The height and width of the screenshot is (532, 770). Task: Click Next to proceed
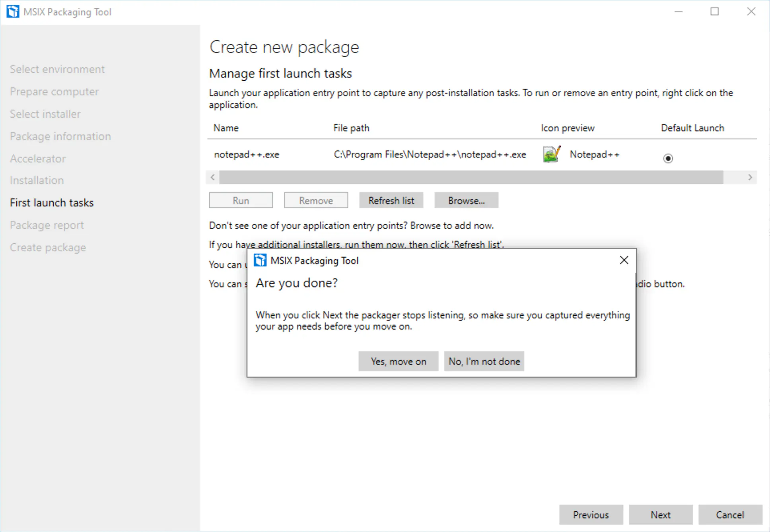pyautogui.click(x=660, y=515)
